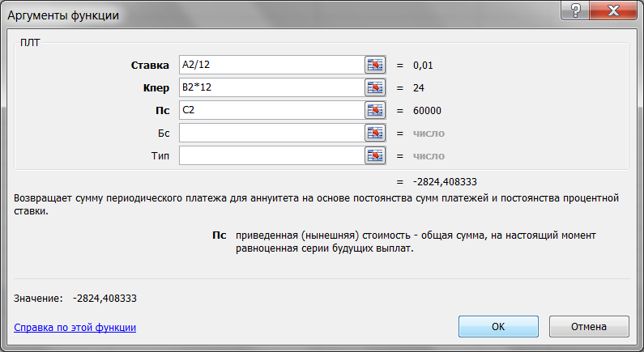Click the result -2824,408333 beside Значение
Viewport: 644px width, 352px height.
click(x=104, y=299)
